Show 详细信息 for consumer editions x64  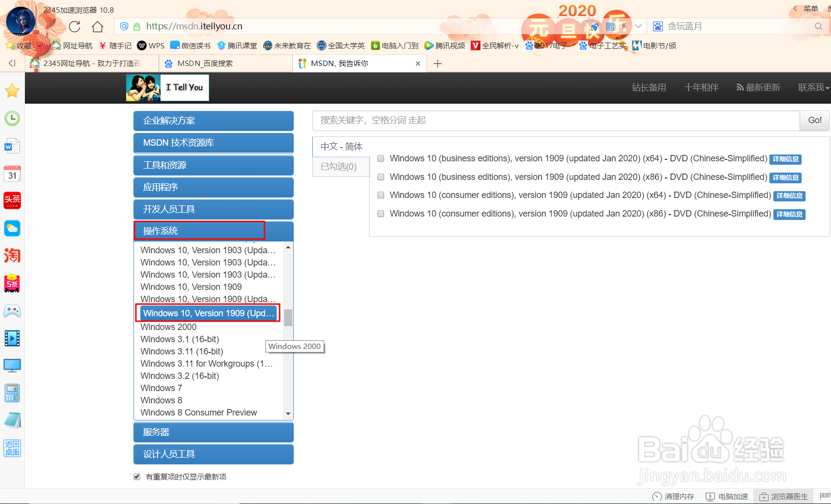tap(789, 196)
